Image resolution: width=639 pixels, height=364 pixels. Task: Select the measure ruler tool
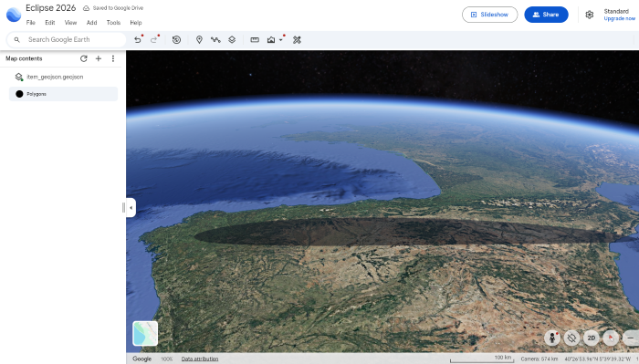[x=255, y=40]
